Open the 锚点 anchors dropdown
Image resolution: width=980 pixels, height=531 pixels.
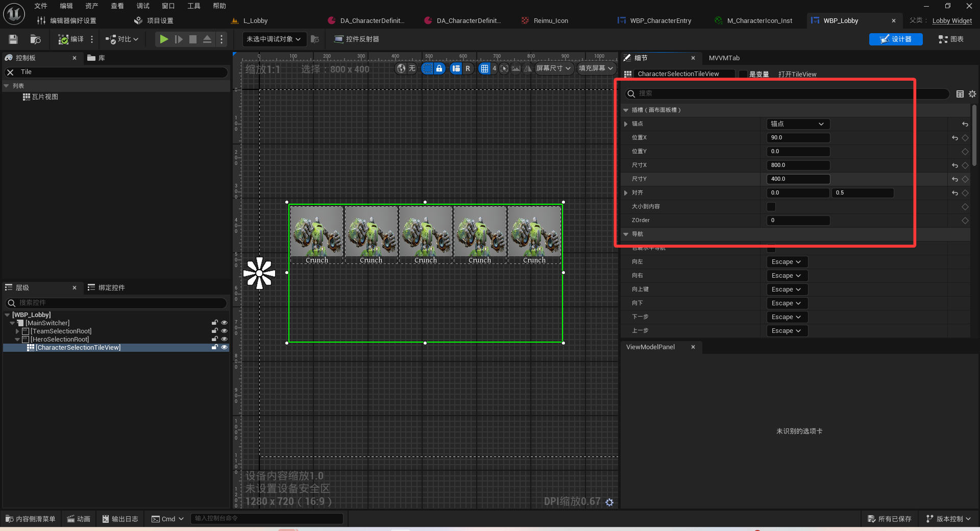tap(798, 124)
